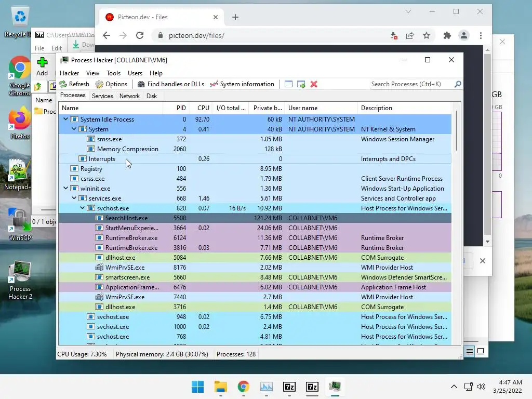This screenshot has height=399, width=532.
Task: Click the find window and thread icon
Action: [x=301, y=84]
